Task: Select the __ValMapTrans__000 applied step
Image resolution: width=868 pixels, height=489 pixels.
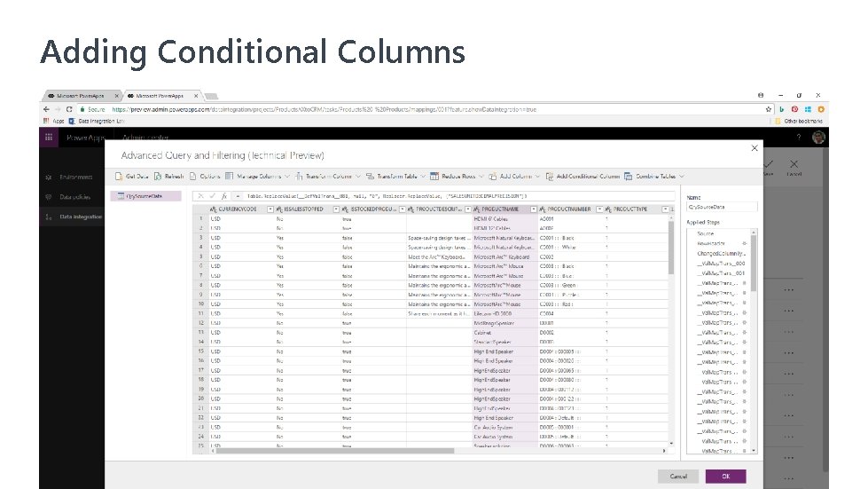Action: [721, 264]
